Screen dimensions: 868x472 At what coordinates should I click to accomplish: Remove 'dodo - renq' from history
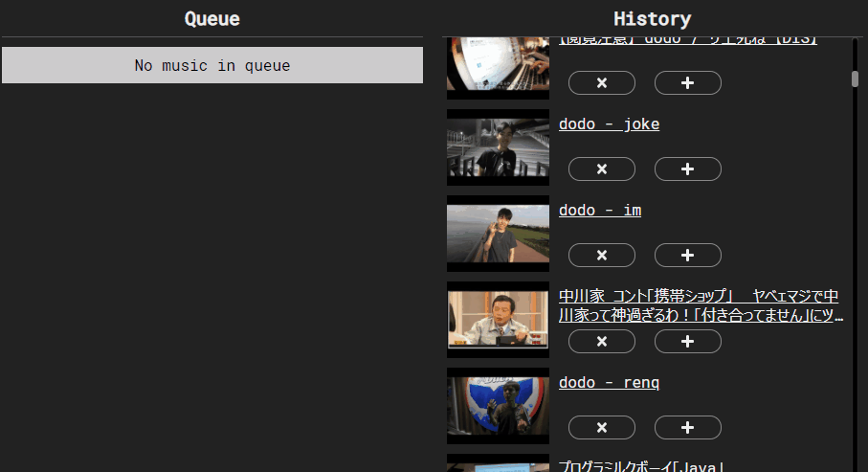click(x=602, y=428)
